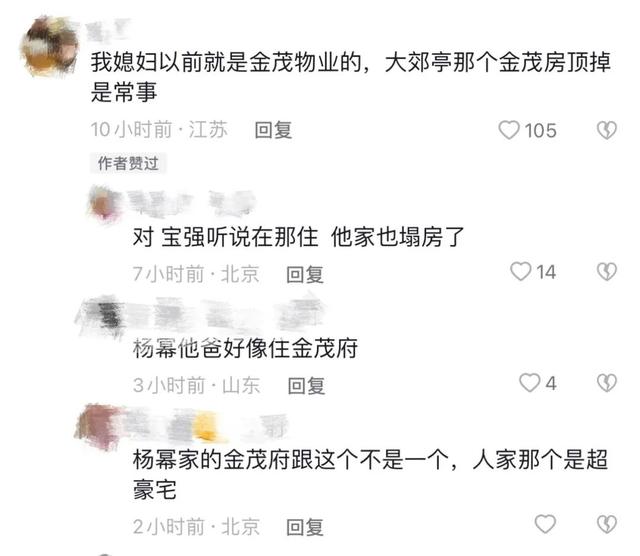Reply to the 7小时前 北京 comment

[305, 274]
